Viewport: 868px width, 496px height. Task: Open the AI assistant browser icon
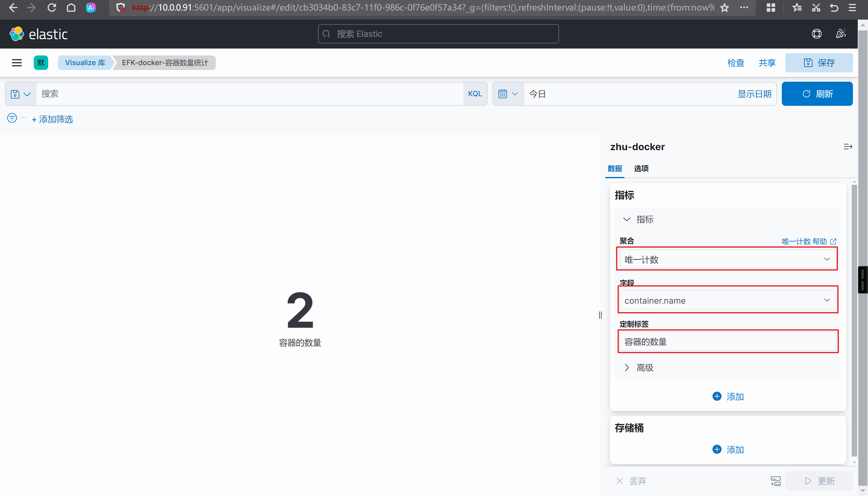pos(91,8)
